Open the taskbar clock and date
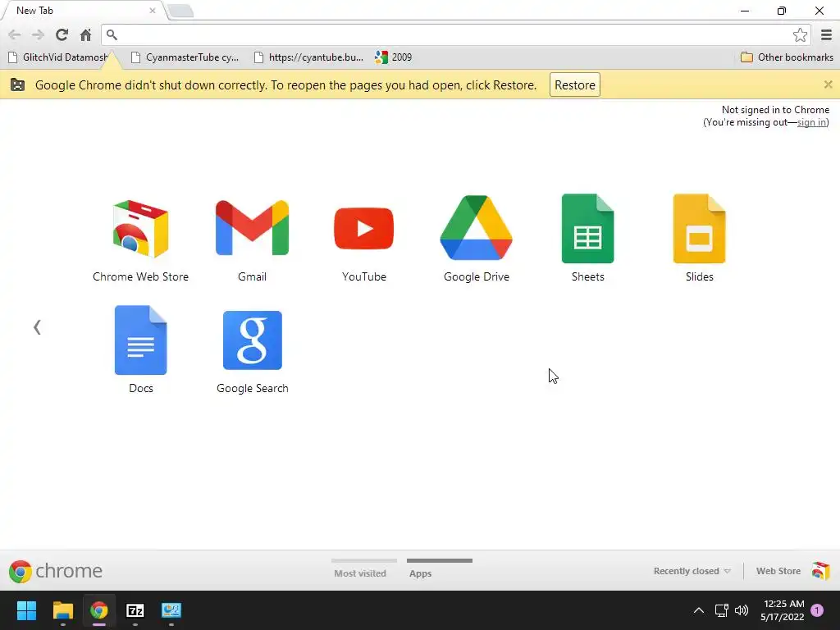 point(783,610)
